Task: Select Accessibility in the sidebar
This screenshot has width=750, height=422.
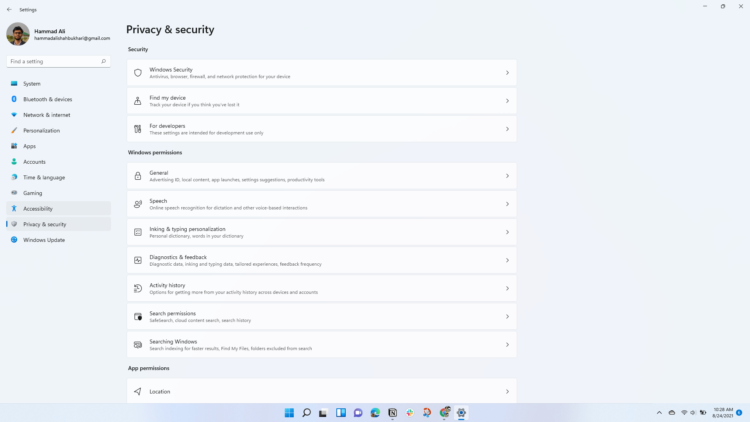Action: [58, 209]
